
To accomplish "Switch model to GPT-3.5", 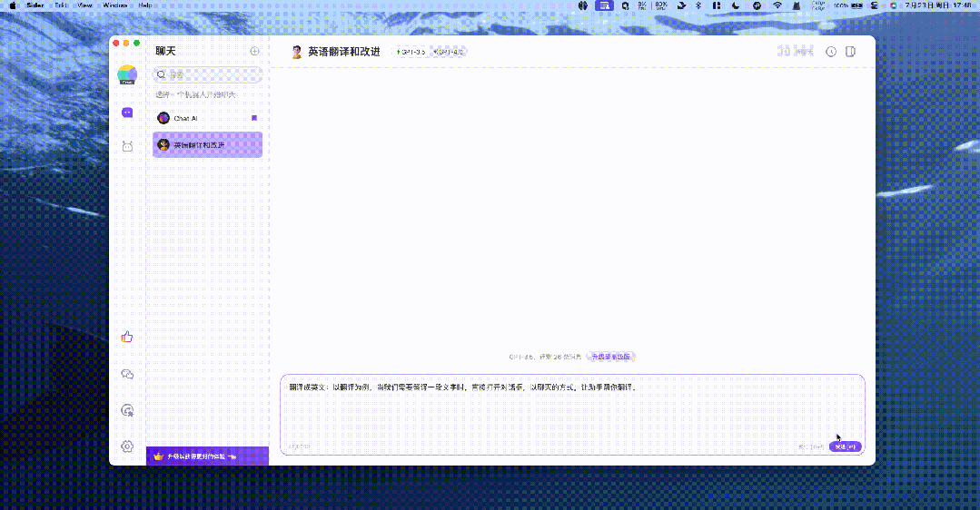I will 411,52.
